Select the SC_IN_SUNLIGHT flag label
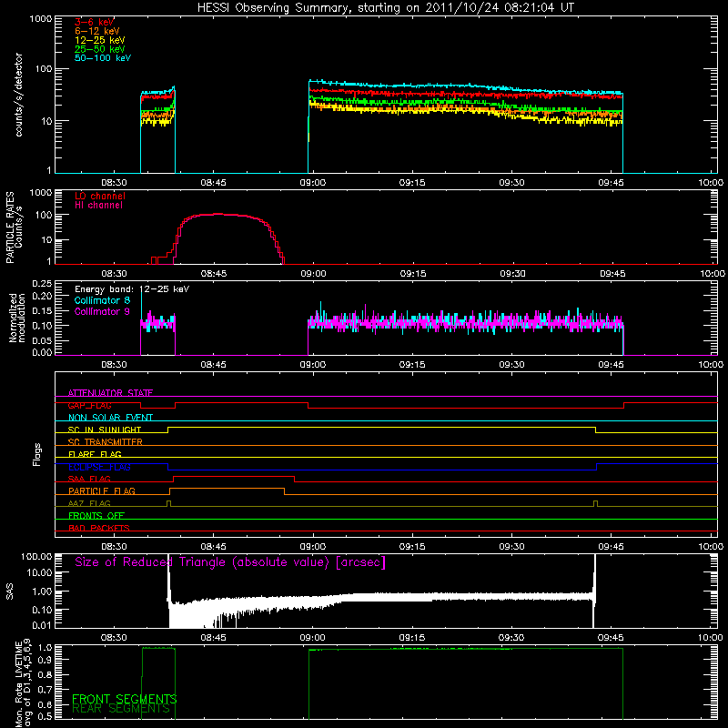728x728 pixels. coord(105,430)
